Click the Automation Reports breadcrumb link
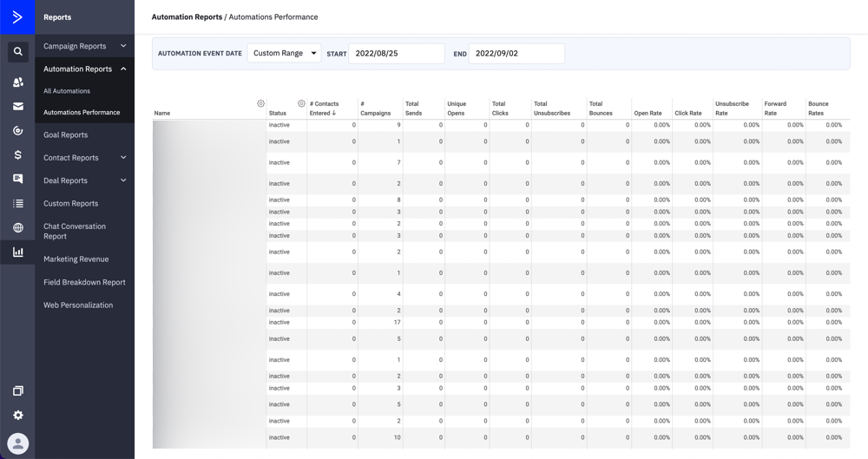 (187, 17)
